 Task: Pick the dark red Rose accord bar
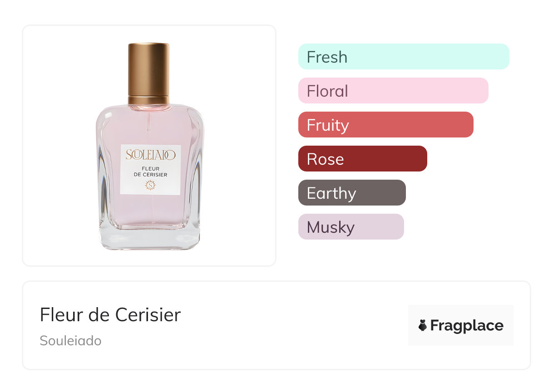pos(363,159)
